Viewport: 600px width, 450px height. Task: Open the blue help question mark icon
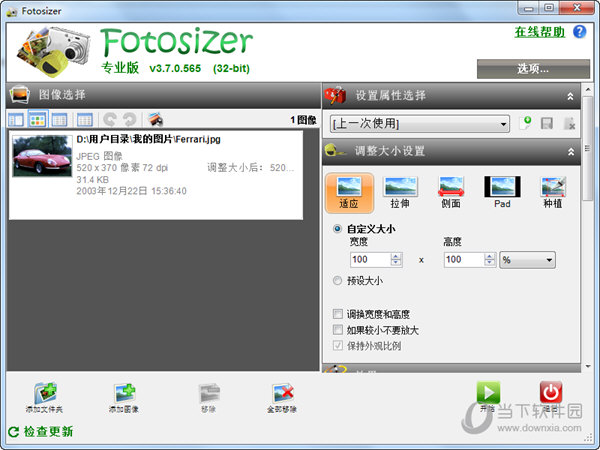[579, 31]
